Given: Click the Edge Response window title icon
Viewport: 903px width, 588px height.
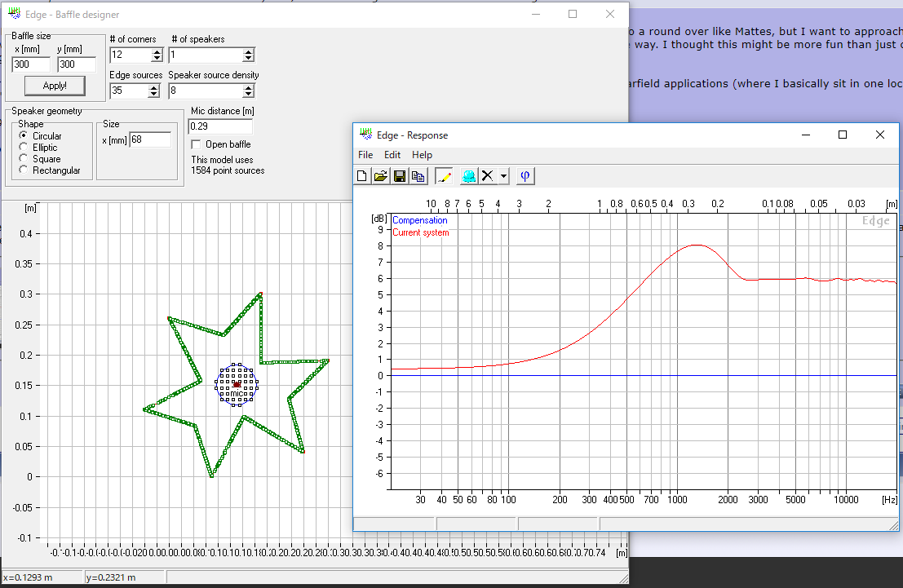Looking at the screenshot, I should coord(365,135).
